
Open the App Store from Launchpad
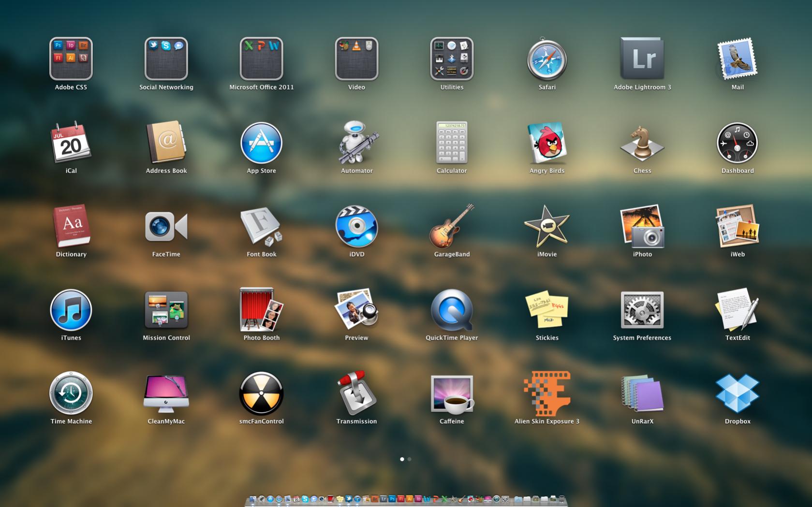pos(261,143)
